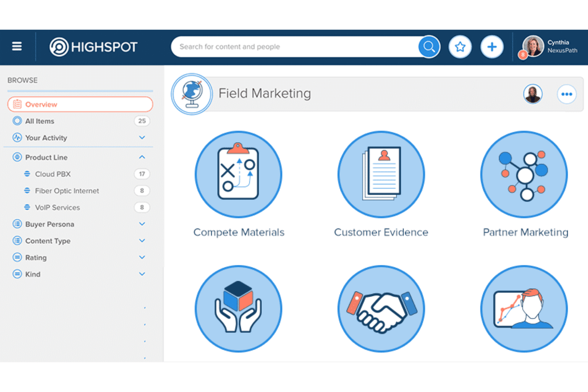Expand the Buyer Persona chevron

click(x=142, y=224)
